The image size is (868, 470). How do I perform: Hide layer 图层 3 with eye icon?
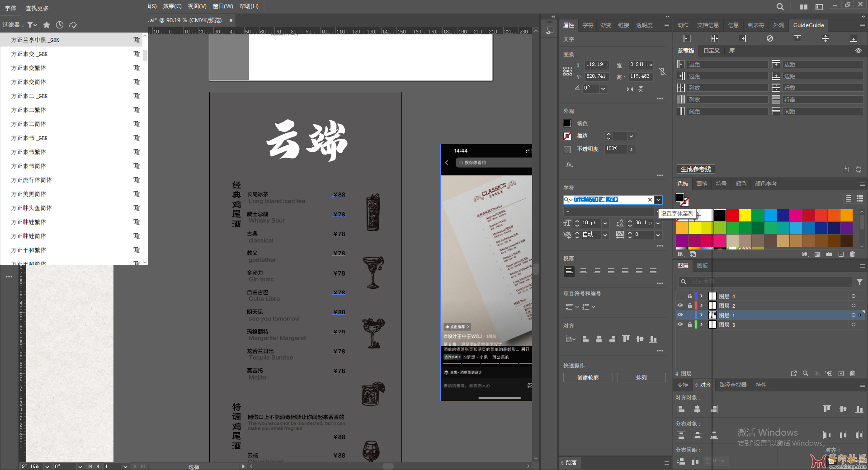680,324
